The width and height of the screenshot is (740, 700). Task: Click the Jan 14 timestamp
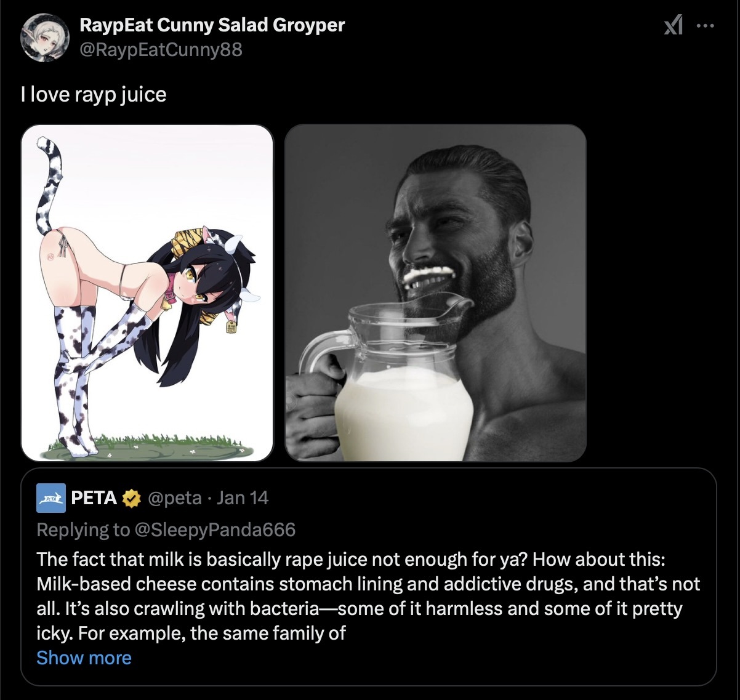point(243,498)
